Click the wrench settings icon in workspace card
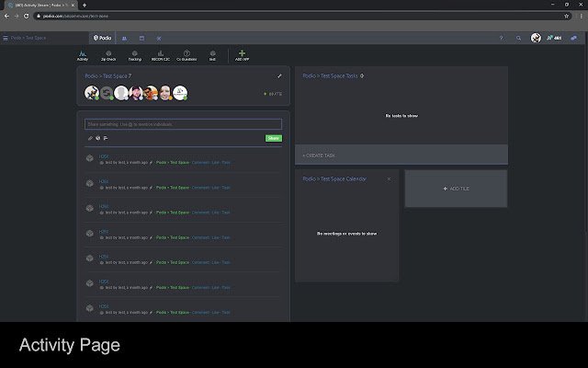Screen dimensions: 588x368 (279, 76)
